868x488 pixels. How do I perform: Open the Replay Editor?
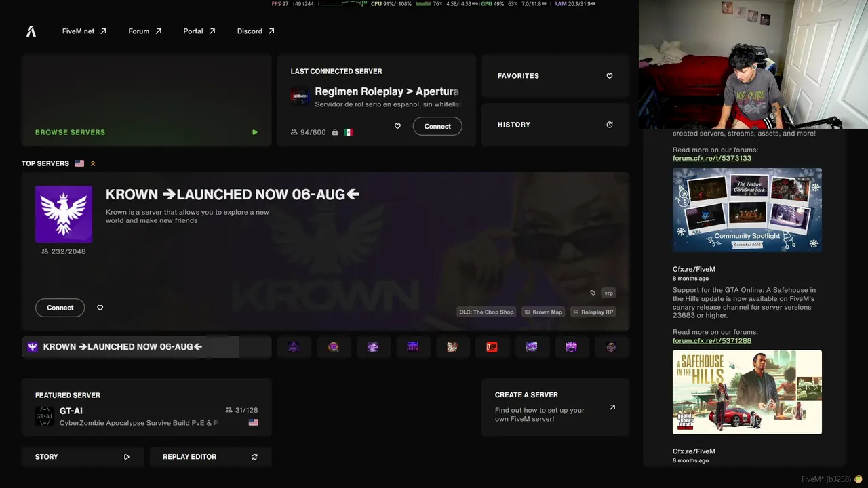click(210, 457)
